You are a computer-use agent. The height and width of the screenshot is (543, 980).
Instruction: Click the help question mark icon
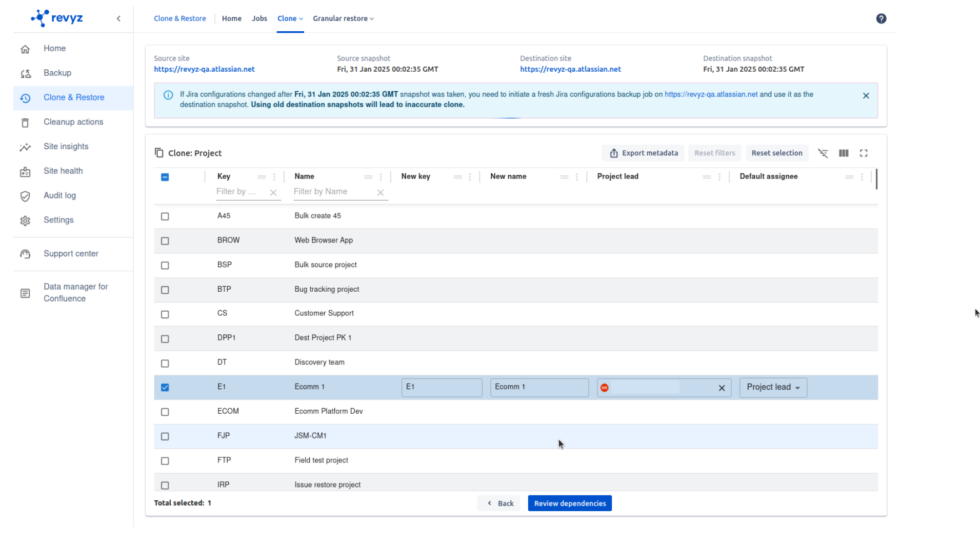(881, 19)
